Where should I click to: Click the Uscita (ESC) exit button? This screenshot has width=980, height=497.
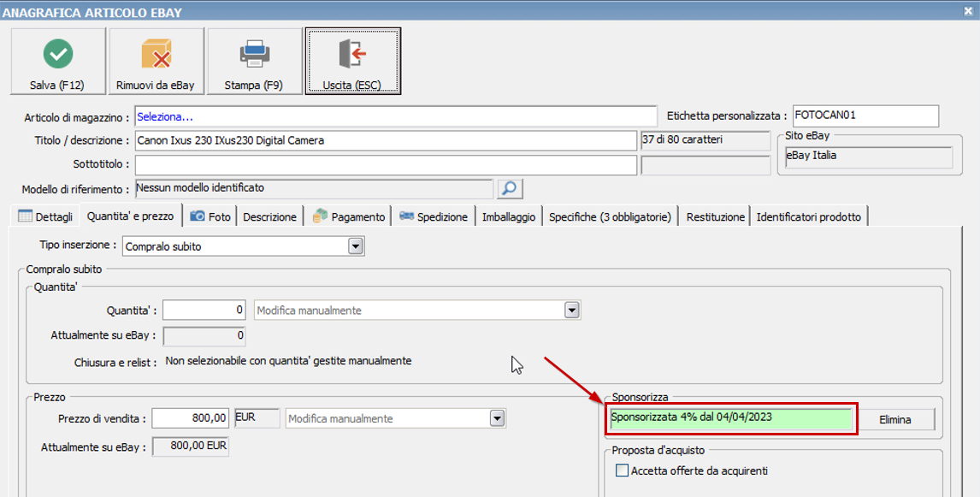(x=352, y=62)
